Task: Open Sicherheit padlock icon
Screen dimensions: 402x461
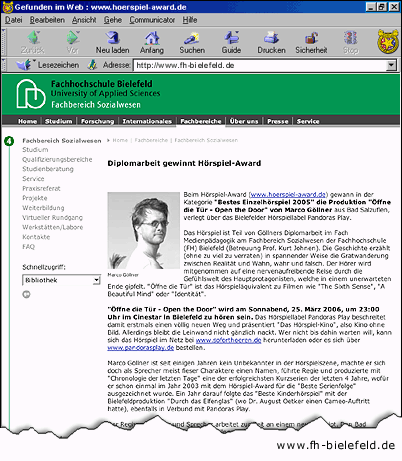Action: 311,37
